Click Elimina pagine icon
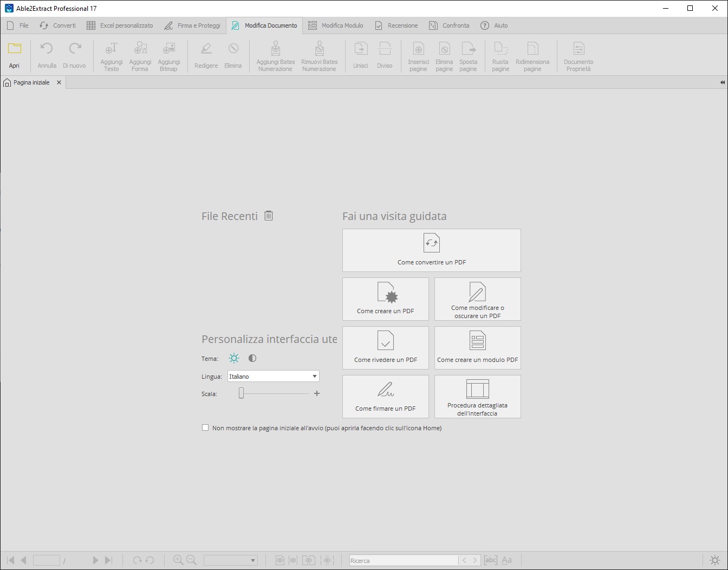Screen dimensions: 728x570 [x=444, y=49]
